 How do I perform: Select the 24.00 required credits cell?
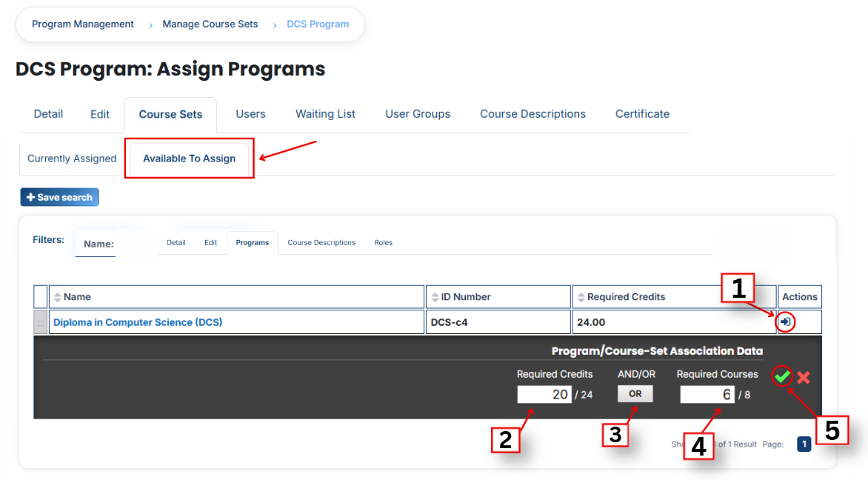674,322
